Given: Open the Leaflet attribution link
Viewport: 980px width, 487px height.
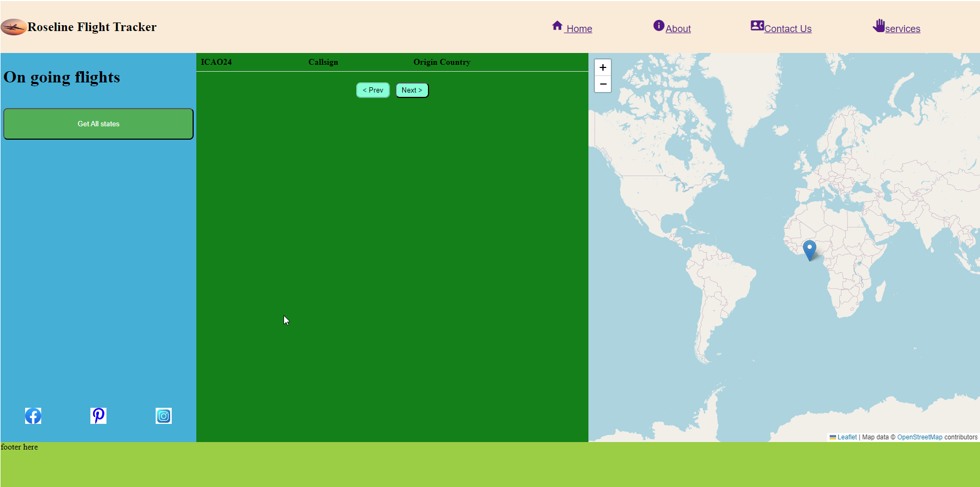Looking at the screenshot, I should click(x=847, y=437).
